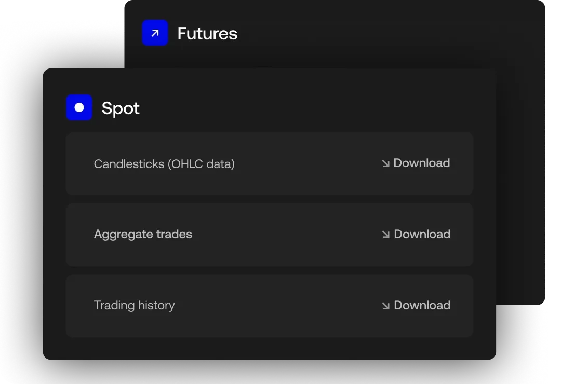Select the Spot section heading
This screenshot has width=588, height=384.
[x=121, y=108]
